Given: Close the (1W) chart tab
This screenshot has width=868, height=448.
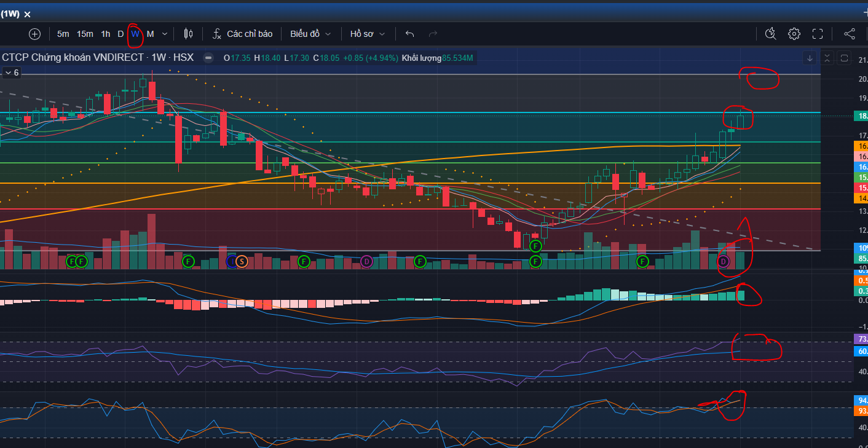Looking at the screenshot, I should 27,14.
